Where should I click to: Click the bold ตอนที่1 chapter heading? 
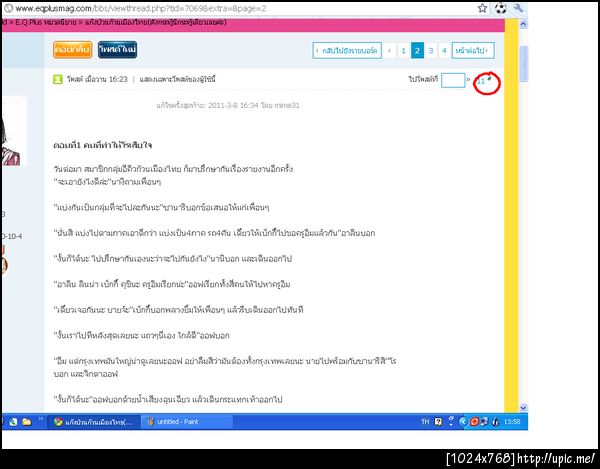pos(103,145)
